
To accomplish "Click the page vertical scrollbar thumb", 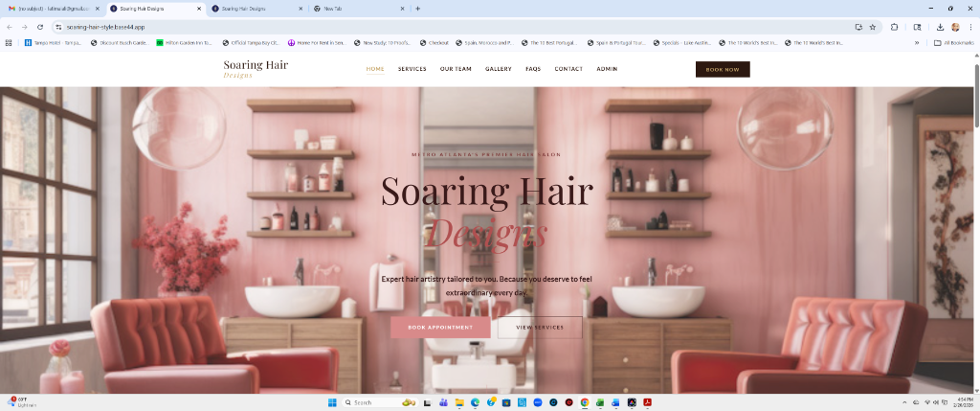I will (976, 94).
